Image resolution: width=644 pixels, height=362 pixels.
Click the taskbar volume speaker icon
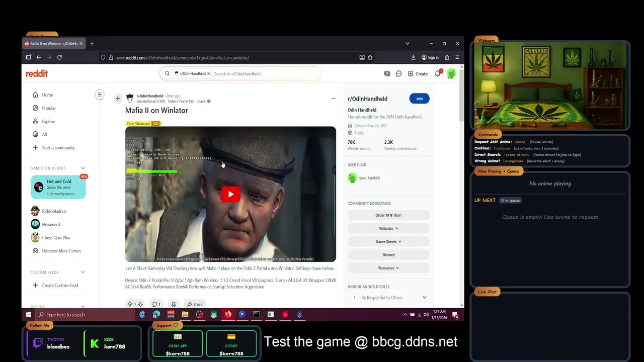[x=426, y=315]
